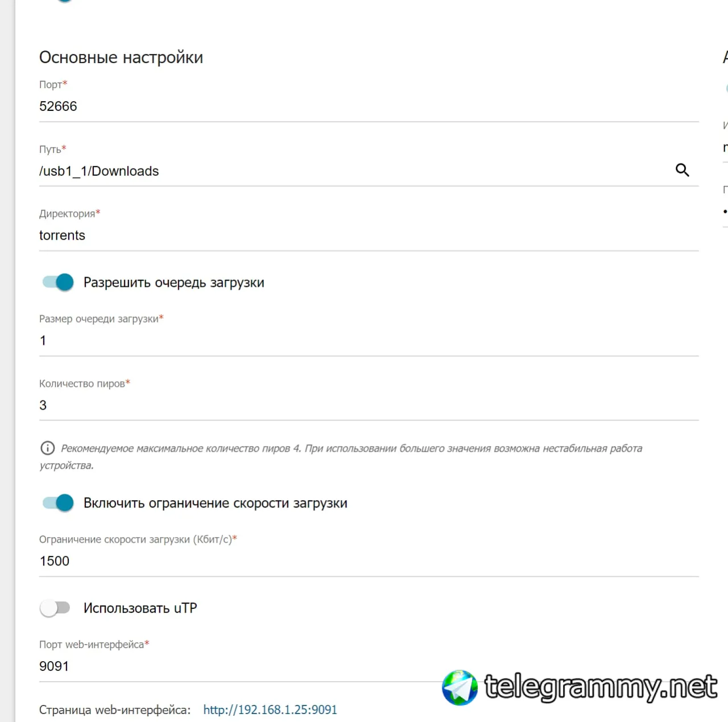The width and height of the screenshot is (728, 722).
Task: Click the "Включить ограничение скорости загрузки" label
Action: click(x=216, y=504)
